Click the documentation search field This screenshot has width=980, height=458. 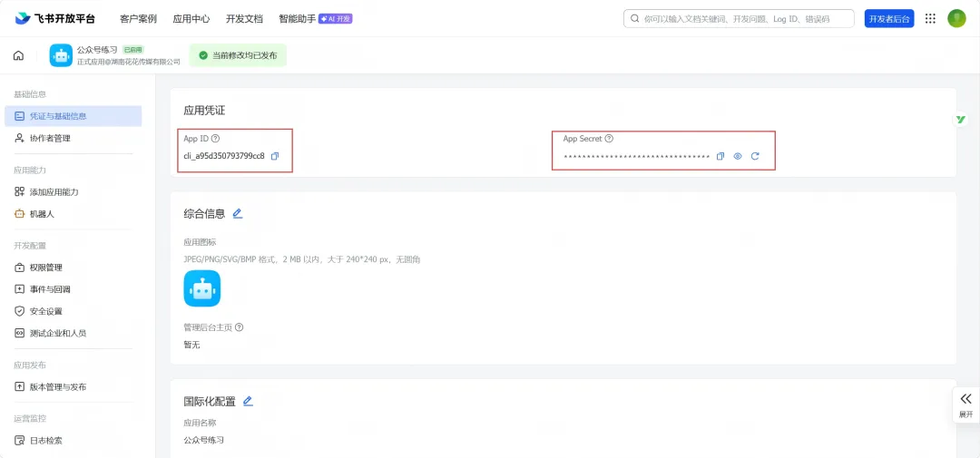739,19
